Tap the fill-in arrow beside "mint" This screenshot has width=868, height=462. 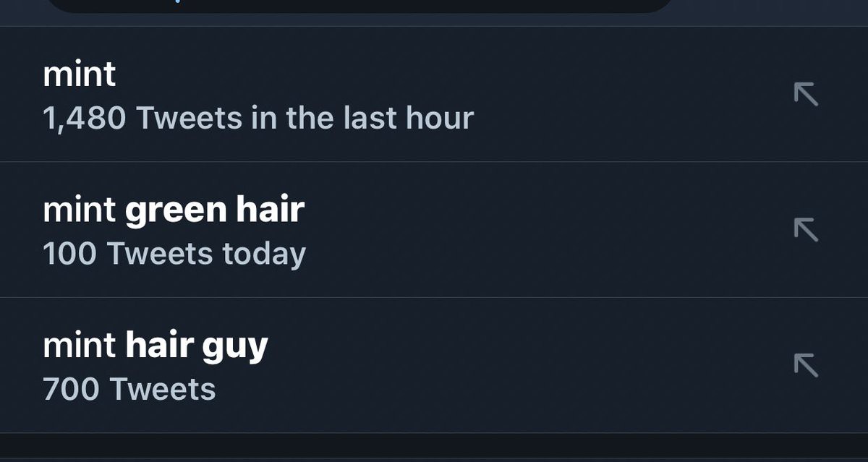point(806,94)
